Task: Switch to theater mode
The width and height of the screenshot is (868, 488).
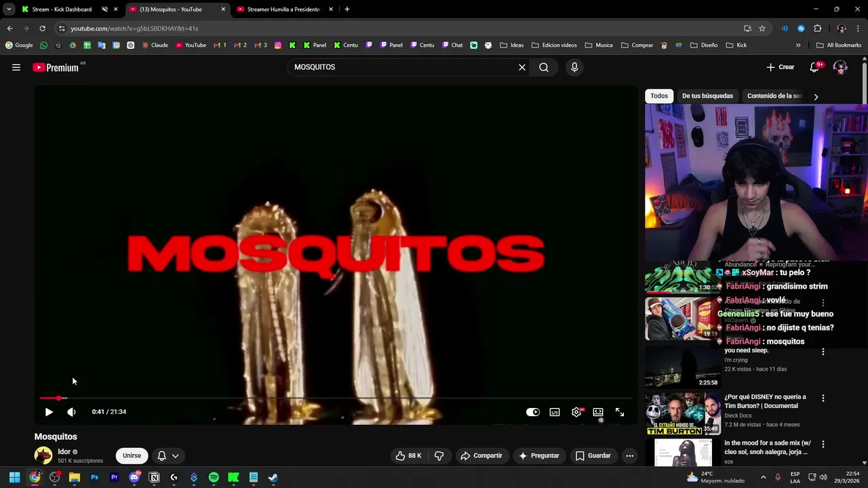Action: coord(598,412)
